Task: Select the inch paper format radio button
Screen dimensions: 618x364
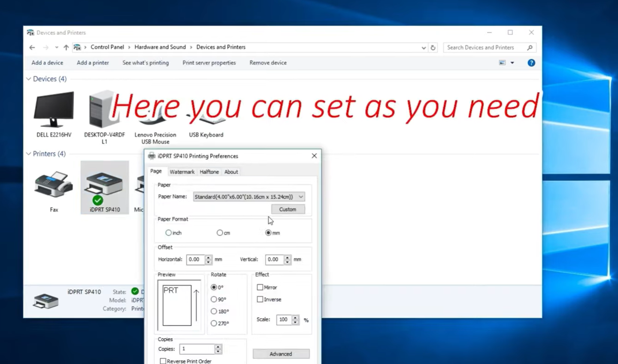Action: (168, 233)
